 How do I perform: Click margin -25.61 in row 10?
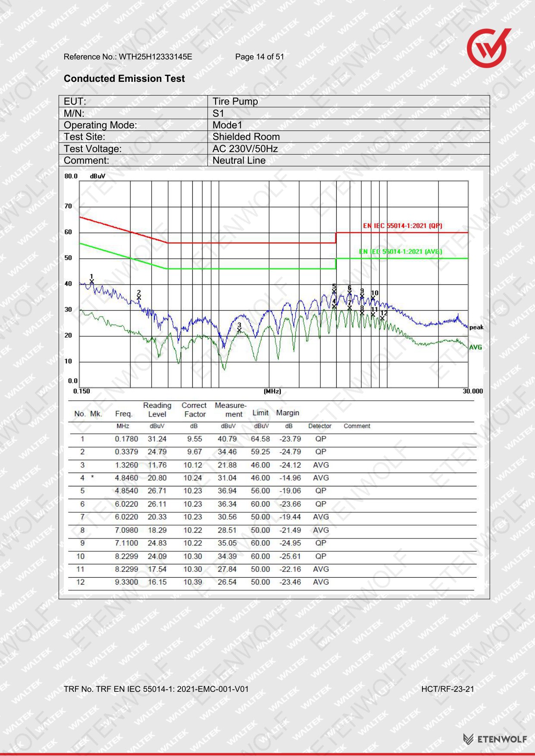290,557
